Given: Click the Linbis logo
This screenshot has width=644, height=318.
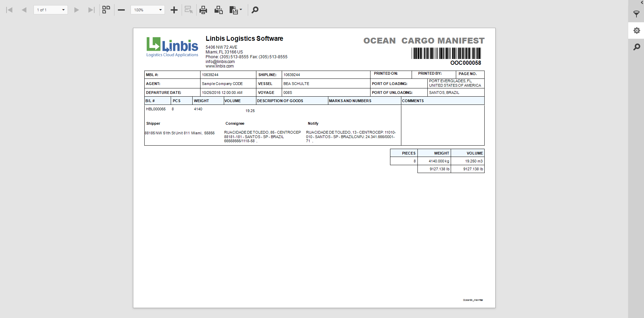Looking at the screenshot, I should (x=172, y=47).
